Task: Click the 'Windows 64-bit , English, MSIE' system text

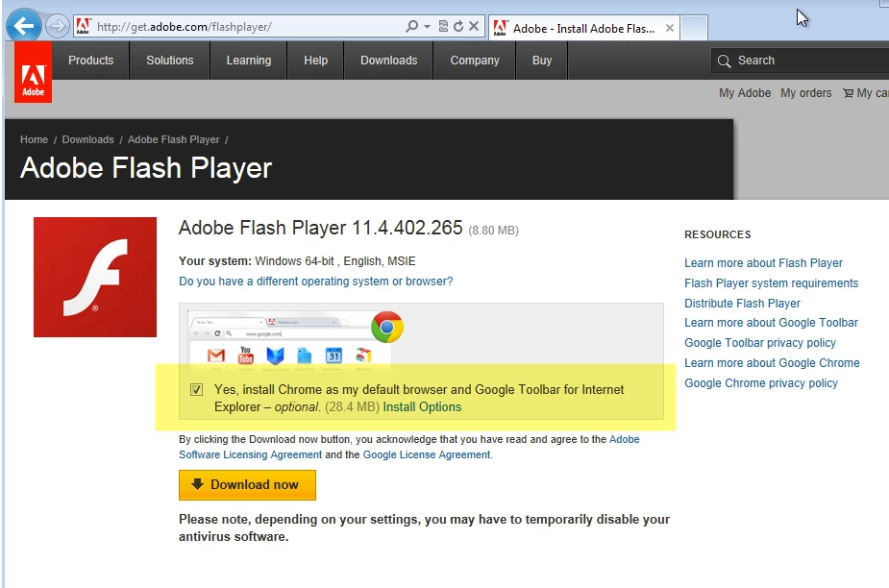Action: coord(335,261)
